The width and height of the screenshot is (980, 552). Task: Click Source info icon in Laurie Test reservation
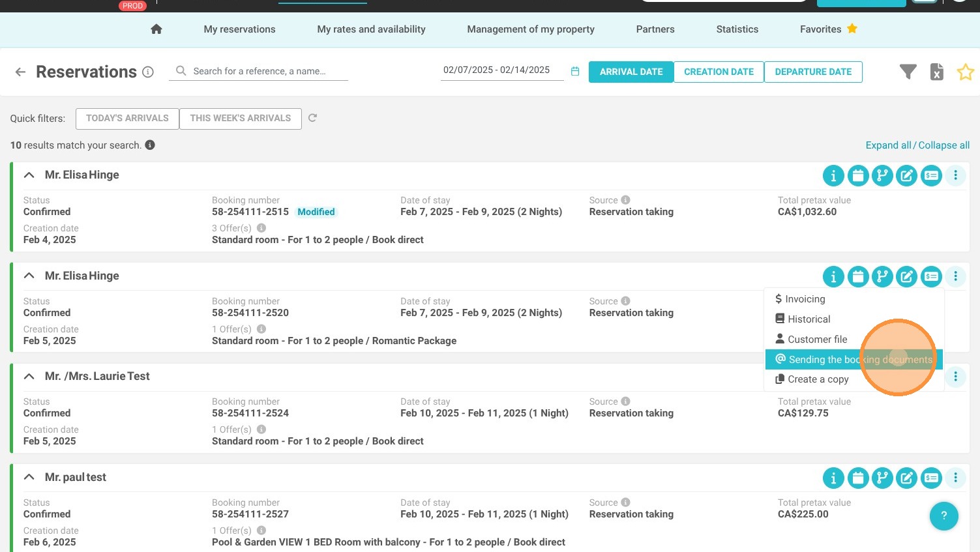coord(625,401)
